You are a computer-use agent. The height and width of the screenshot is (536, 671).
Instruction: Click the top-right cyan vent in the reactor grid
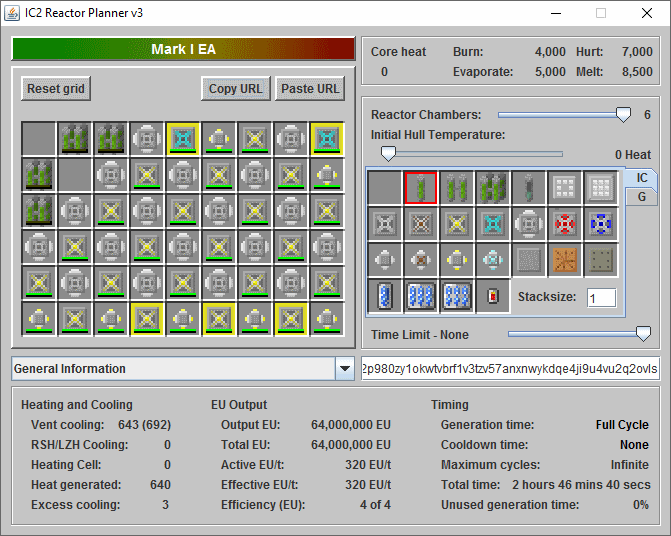click(x=327, y=139)
